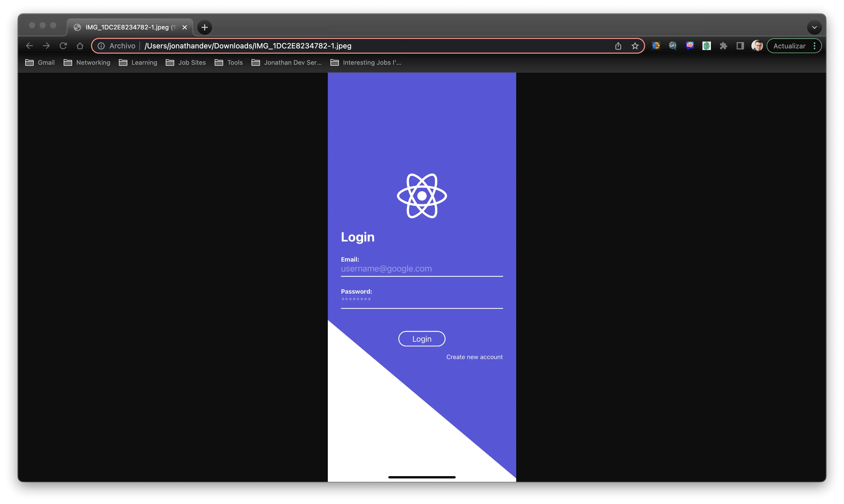This screenshot has height=504, width=844.
Task: Click the React atom logo in image
Action: [422, 196]
